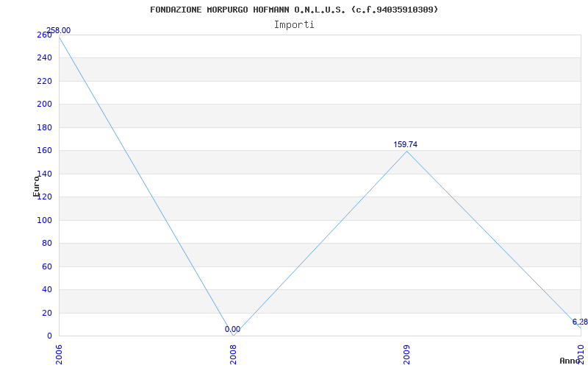The image size is (588, 368).
Task: Click the 220 y-axis tick label
Action: tap(44, 81)
